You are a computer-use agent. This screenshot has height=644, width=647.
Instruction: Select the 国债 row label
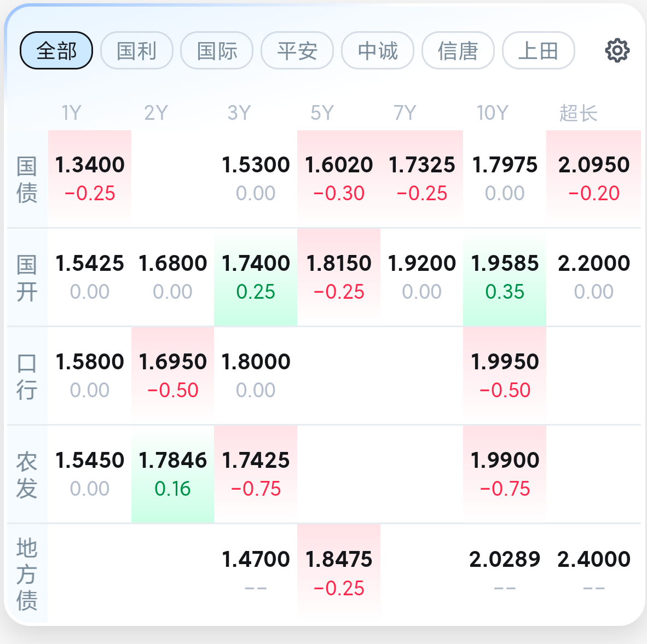[27, 179]
